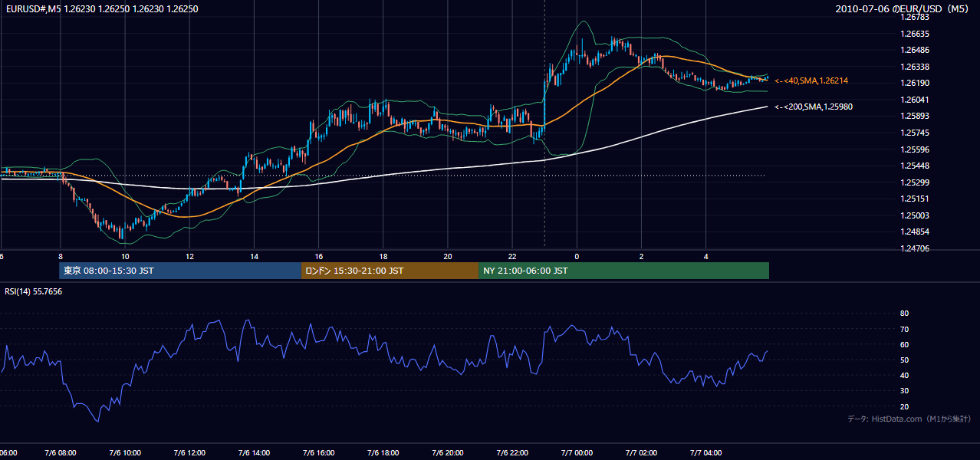This screenshot has height=460, width=980.
Task: Click price axis value 1.25151
Action: pos(916,199)
